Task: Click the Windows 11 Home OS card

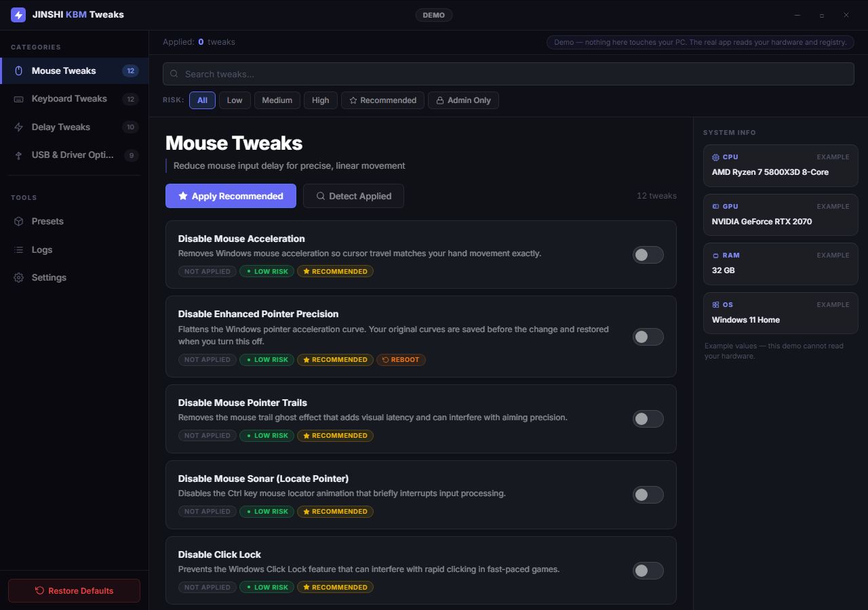Action: pos(781,313)
